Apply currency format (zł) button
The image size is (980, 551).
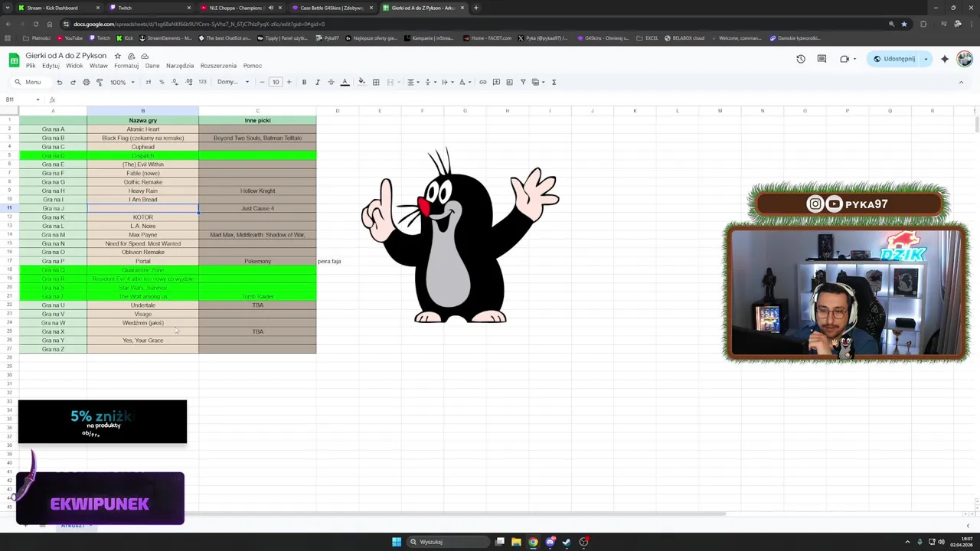tap(148, 82)
